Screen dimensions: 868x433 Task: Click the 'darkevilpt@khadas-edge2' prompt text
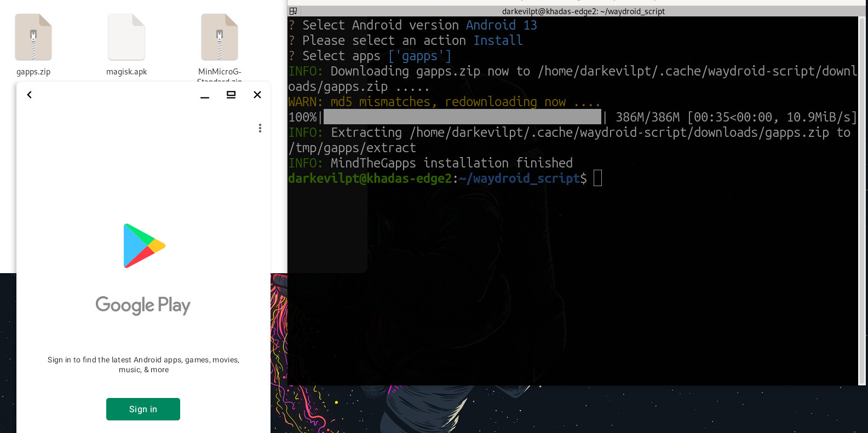370,178
